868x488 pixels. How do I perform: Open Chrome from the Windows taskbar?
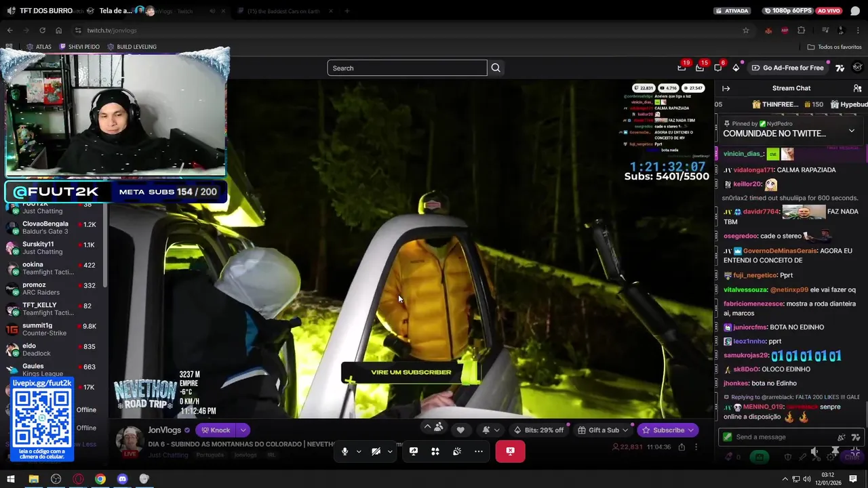coord(100,479)
